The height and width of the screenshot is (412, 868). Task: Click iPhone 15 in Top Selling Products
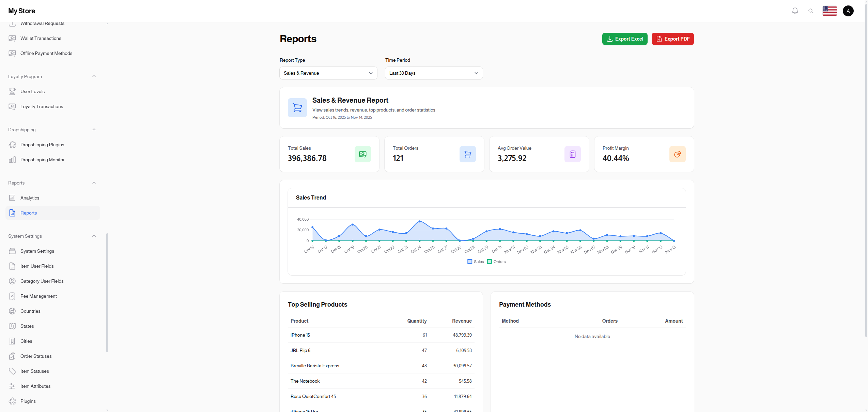(300, 335)
